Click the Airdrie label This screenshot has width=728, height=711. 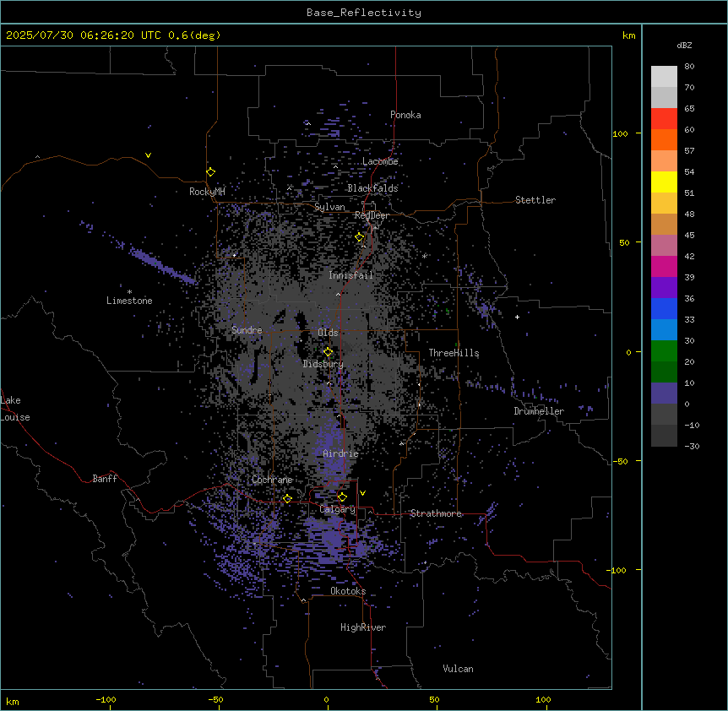[341, 453]
